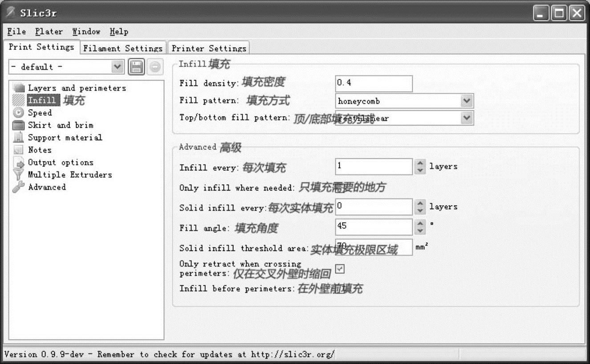Viewport: 590px width, 364px height.
Task: Click the delete preset round icon
Action: coord(155,67)
